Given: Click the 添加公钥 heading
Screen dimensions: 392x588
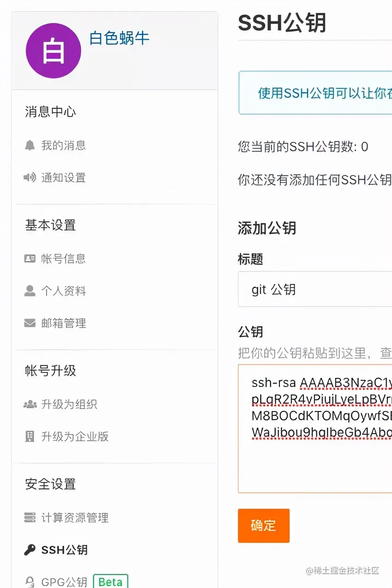Looking at the screenshot, I should [x=267, y=228].
